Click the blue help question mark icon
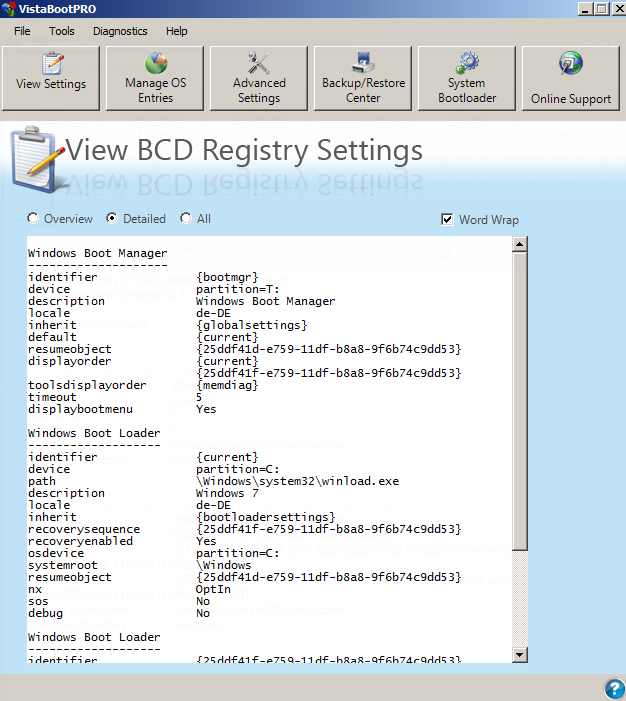This screenshot has height=701, width=626. click(x=615, y=689)
